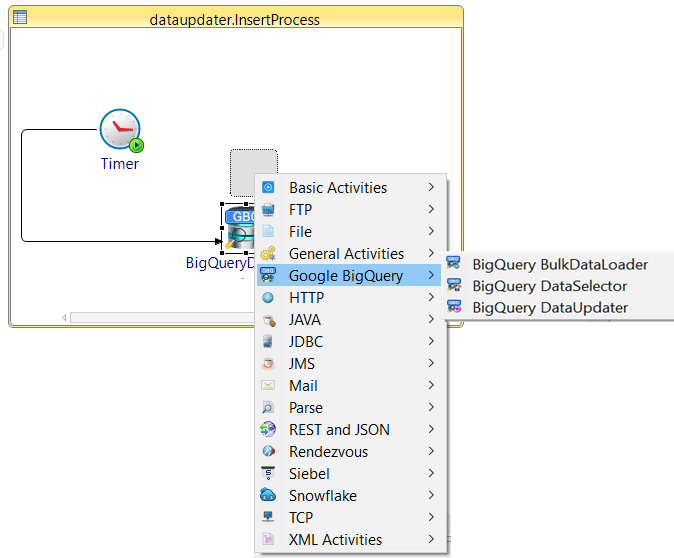The height and width of the screenshot is (558, 674).
Task: Expand the Basic Activities submenu arrow
Action: 431,188
